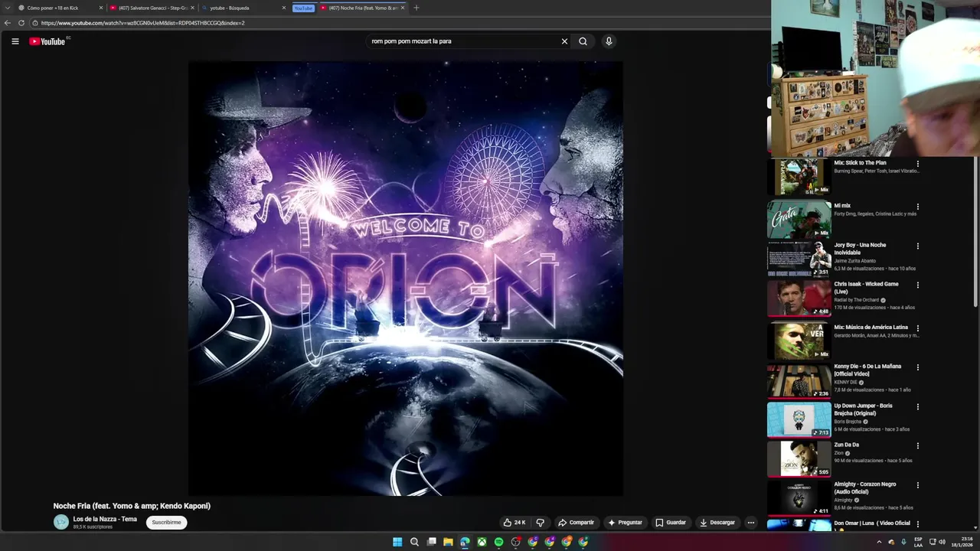
Task: Open options menu for Stick to The Plan mix
Action: coord(918,164)
